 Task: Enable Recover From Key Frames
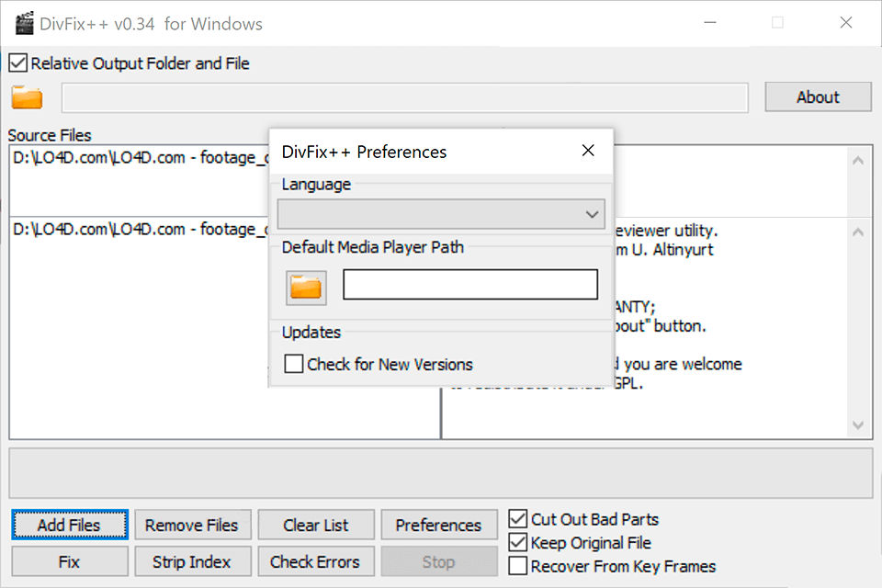pos(519,567)
